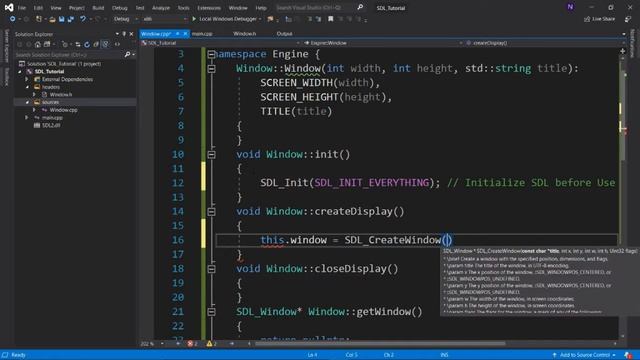Image resolution: width=640 pixels, height=360 pixels.
Task: Click Solution Explorer Sync with Active Document icon
Action: click(x=78, y=44)
